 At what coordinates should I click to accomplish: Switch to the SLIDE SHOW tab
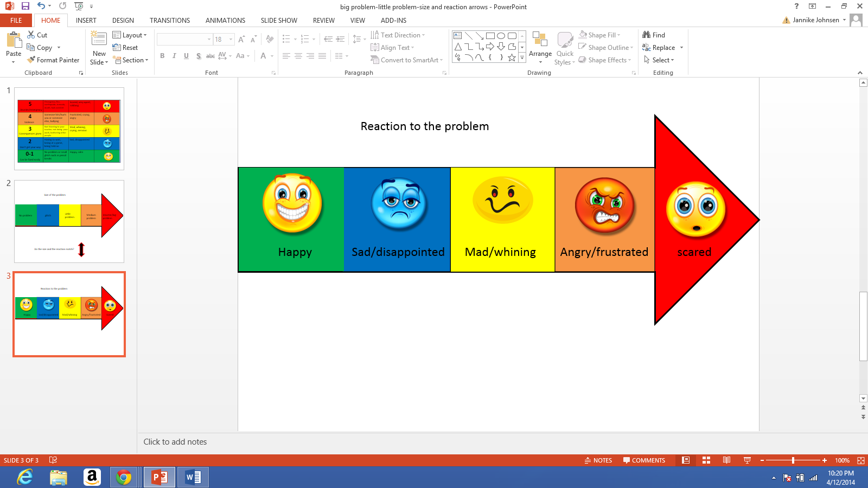tap(279, 21)
